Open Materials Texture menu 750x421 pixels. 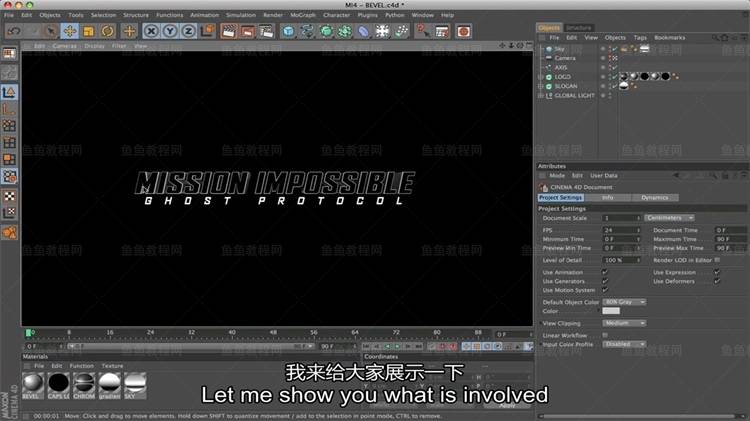(x=112, y=366)
